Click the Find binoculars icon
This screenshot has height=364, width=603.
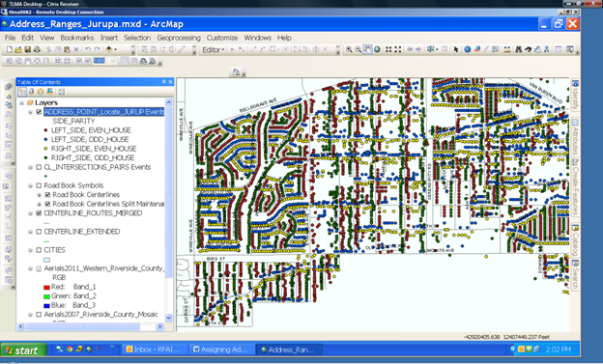coord(518,49)
